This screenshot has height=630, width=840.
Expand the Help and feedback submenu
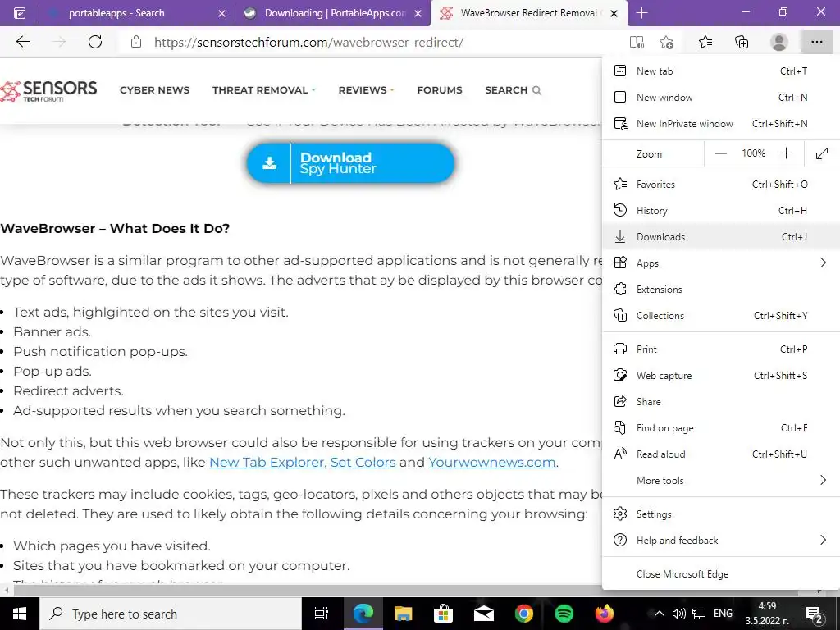pos(720,541)
